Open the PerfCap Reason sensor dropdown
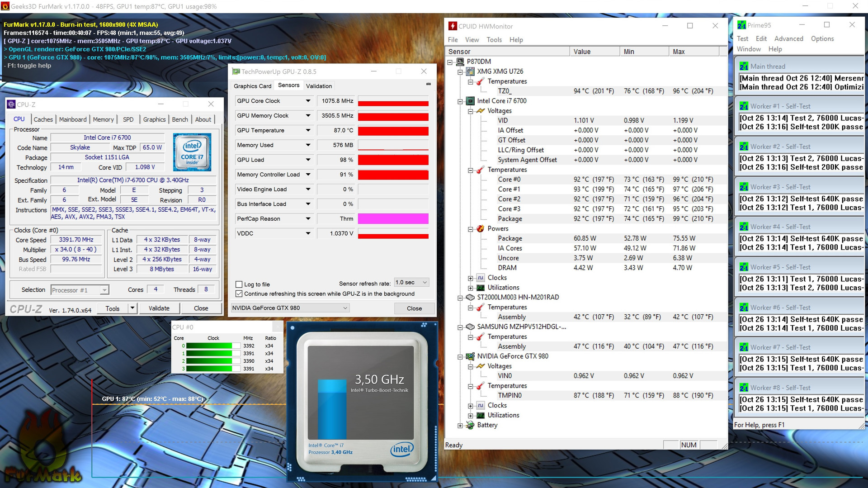868x488 pixels. [x=308, y=218]
